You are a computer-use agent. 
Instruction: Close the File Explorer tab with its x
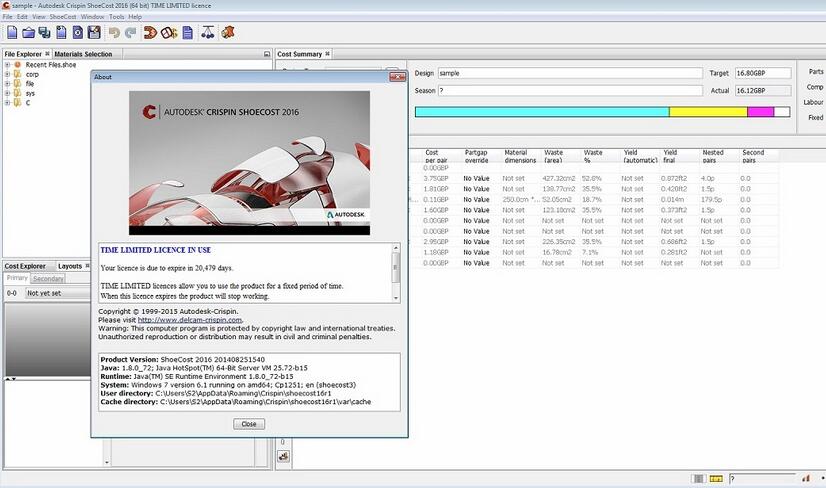tap(47, 54)
